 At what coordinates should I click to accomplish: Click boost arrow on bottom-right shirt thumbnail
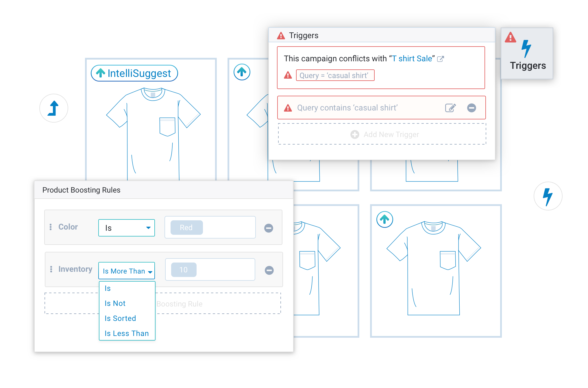coord(384,219)
